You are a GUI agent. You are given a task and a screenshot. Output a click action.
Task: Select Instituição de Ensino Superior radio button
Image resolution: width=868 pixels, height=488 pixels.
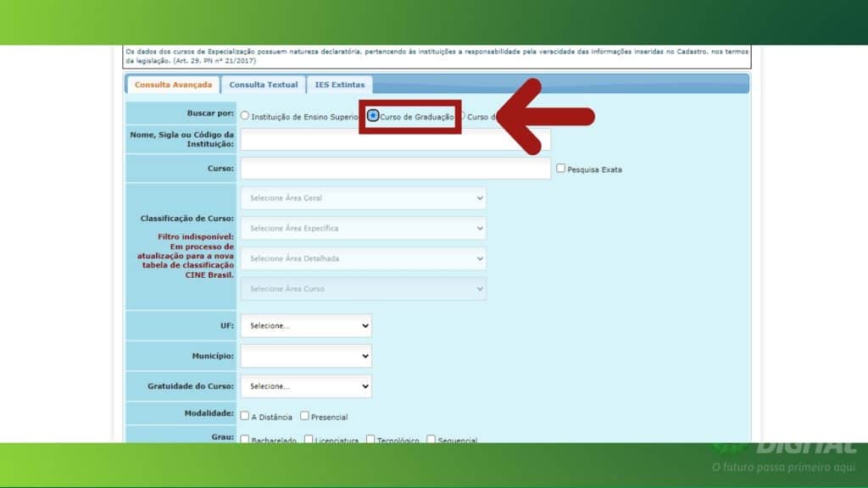point(245,116)
